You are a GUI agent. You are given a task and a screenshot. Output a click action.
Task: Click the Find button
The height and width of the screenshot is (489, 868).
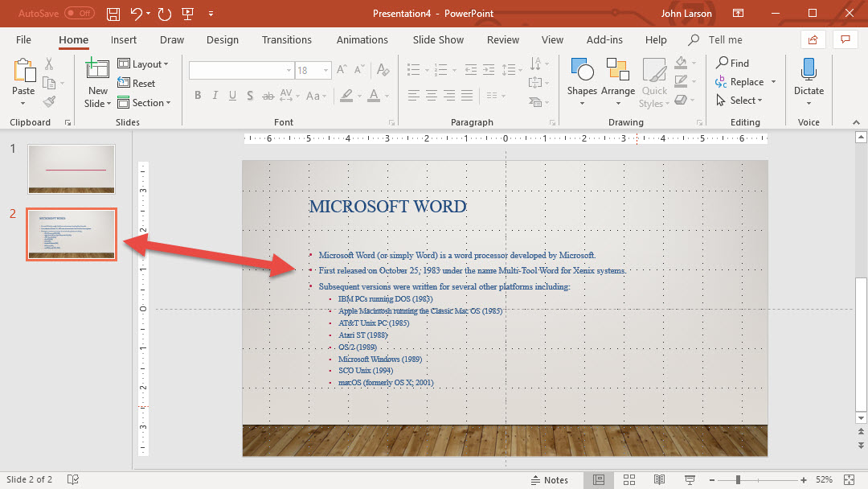coord(732,63)
